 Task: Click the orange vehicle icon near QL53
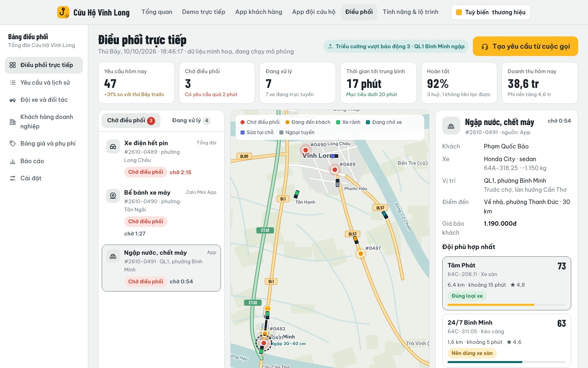click(355, 240)
